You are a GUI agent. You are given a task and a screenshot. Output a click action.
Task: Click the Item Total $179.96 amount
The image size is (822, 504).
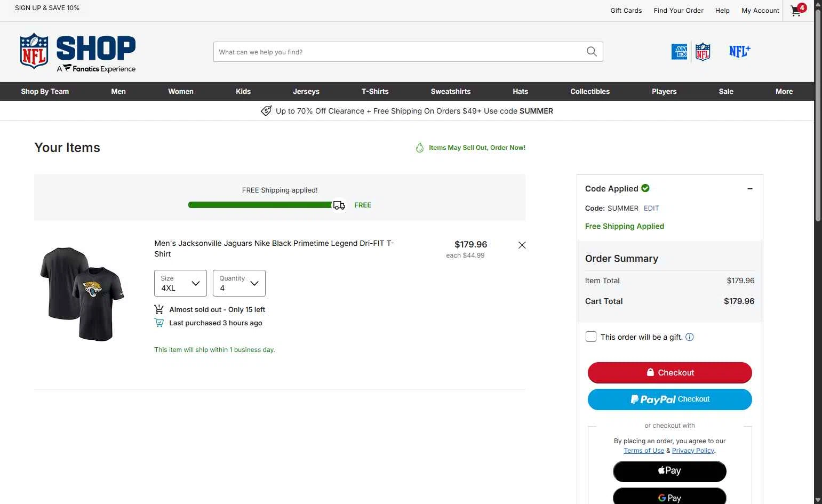740,281
